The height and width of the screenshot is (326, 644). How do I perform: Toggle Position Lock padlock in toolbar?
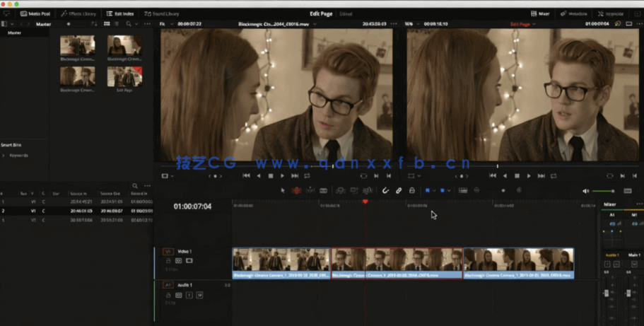pos(412,190)
